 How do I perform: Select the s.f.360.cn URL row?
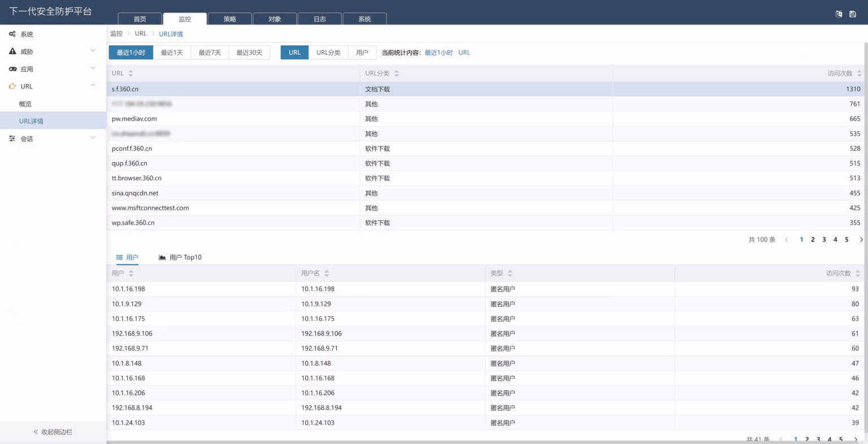[x=486, y=89]
